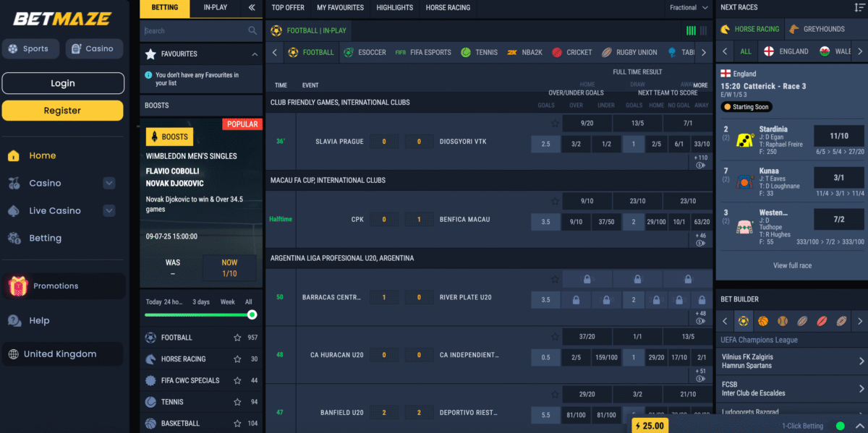Click the Live Casino spade icon
868x433 pixels.
pyautogui.click(x=14, y=211)
